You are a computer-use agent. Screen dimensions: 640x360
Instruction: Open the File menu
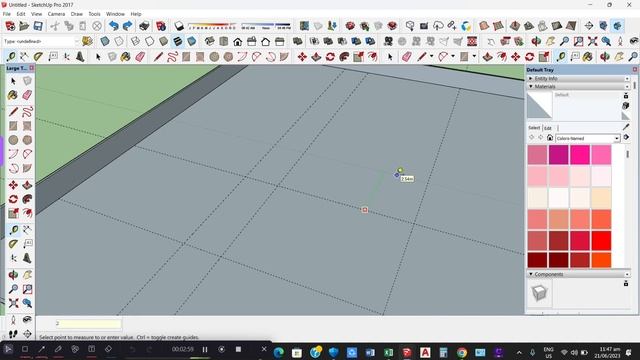(7, 14)
